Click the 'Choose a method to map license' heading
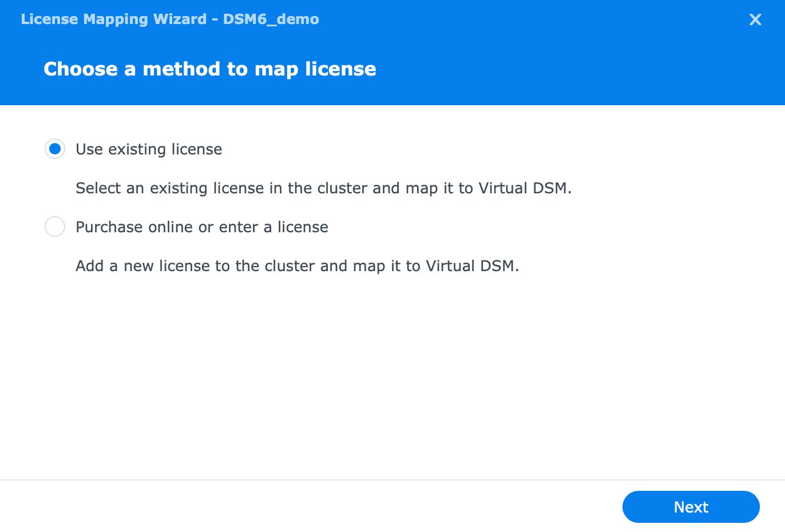785x532 pixels. point(210,69)
